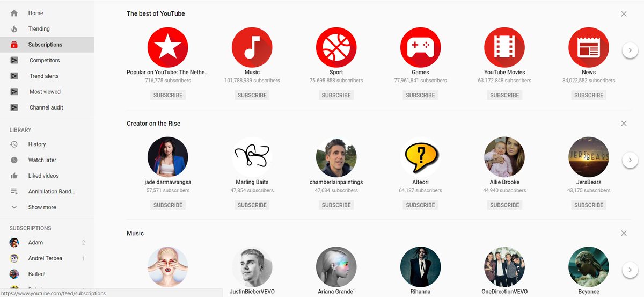Open Adam's channel avatar in subscriptions
Screen dimensions: 644x297
pyautogui.click(x=14, y=243)
